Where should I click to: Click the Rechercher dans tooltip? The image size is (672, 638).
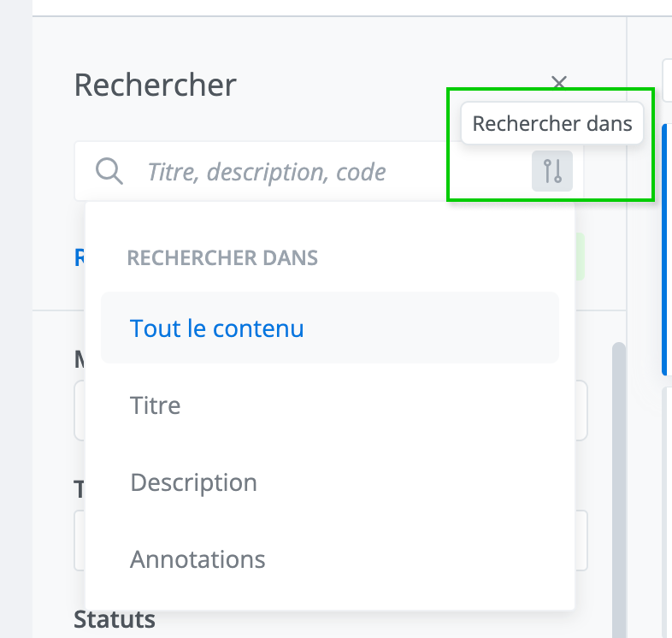coord(551,124)
